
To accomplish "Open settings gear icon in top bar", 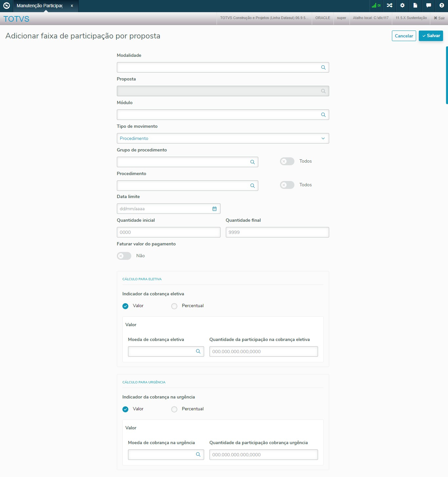I will [402, 6].
